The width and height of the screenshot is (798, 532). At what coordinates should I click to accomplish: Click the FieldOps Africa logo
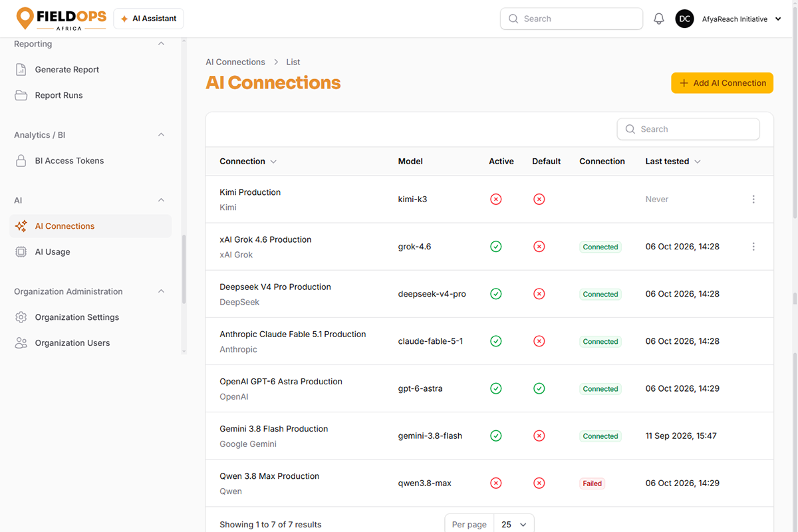(x=61, y=19)
